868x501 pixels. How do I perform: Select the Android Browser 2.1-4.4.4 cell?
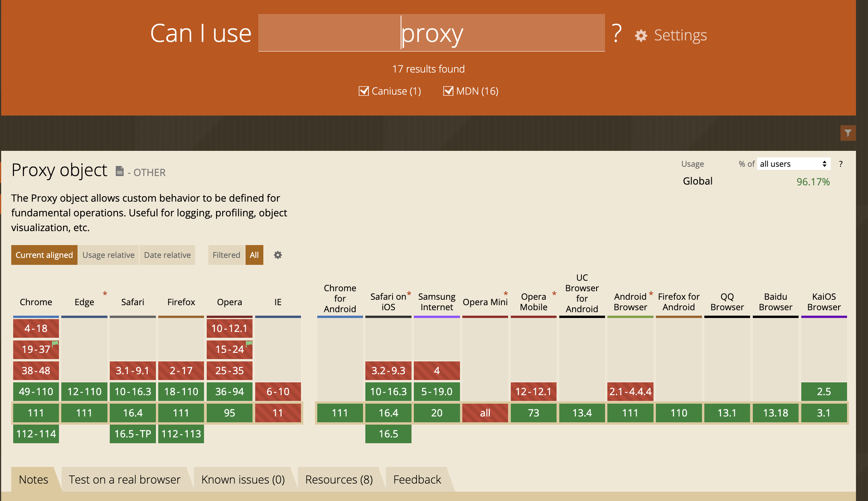[x=630, y=392]
